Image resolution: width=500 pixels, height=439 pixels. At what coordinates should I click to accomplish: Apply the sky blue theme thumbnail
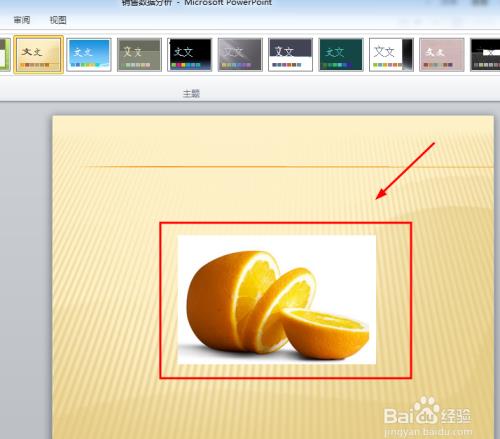pyautogui.click(x=89, y=55)
